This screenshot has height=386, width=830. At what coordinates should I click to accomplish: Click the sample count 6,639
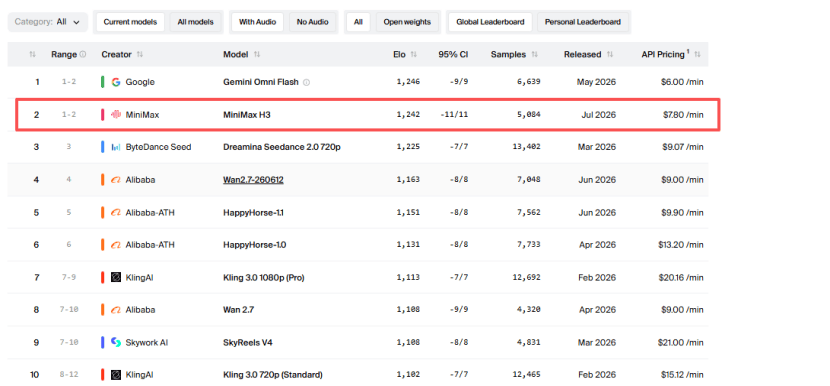point(528,82)
